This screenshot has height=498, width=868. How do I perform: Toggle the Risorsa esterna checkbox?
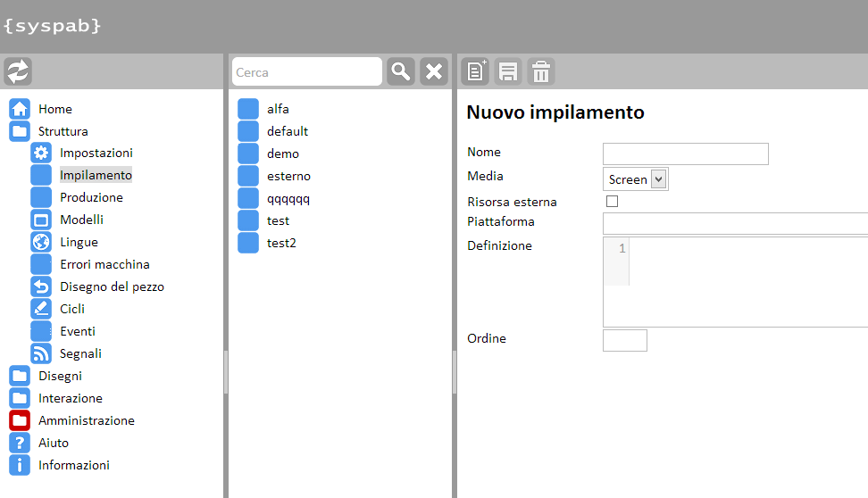click(x=612, y=202)
